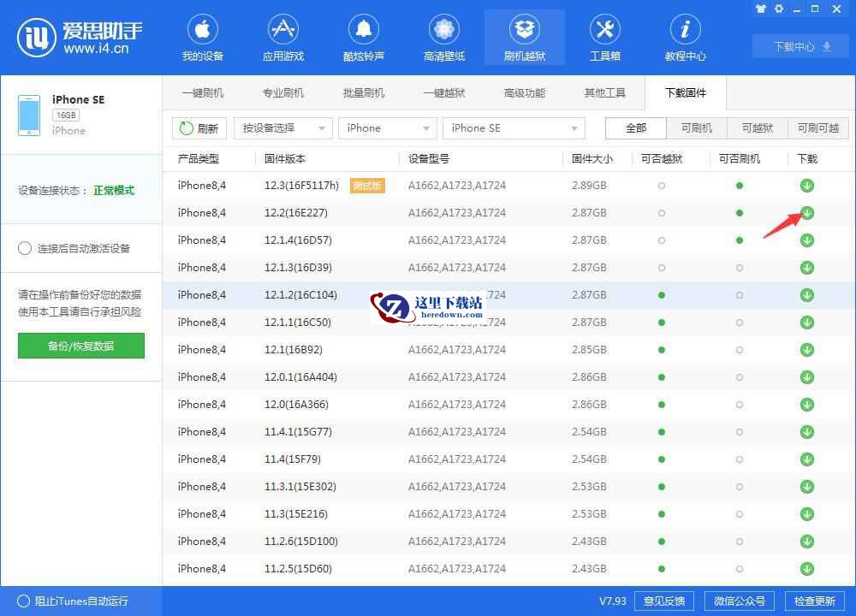Click 正常模式 connection status text

coord(114,191)
